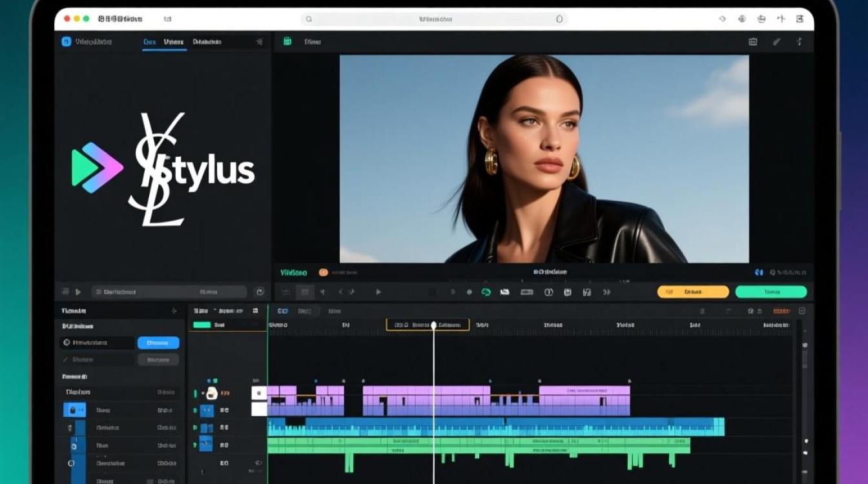Click the small play icon under the Stylus logo
Viewport: 868px width, 484px height.
pos(78,292)
